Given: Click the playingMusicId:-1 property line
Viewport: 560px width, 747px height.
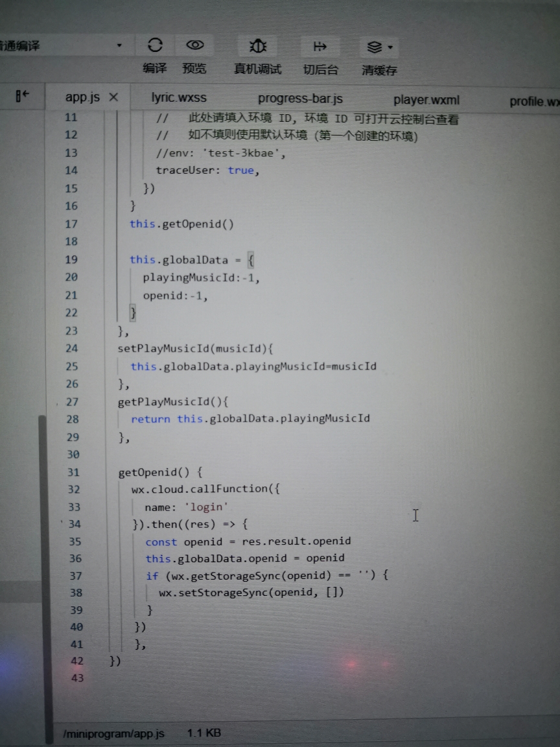Looking at the screenshot, I should pyautogui.click(x=201, y=278).
